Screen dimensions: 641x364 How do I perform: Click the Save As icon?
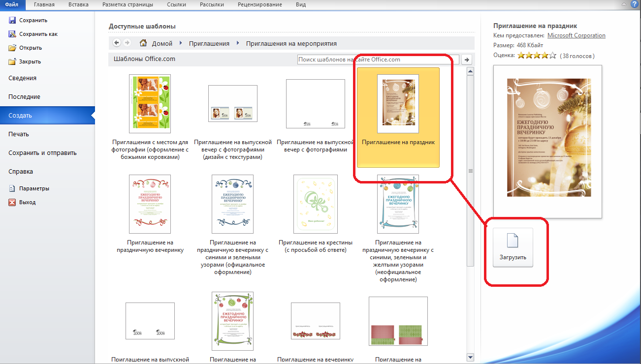tap(12, 34)
